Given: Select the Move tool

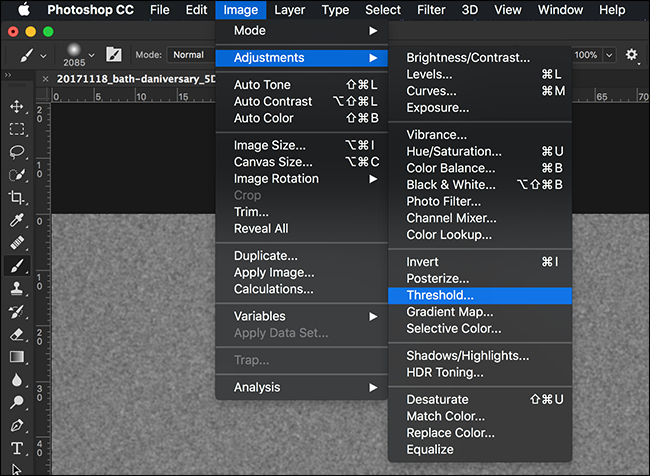Looking at the screenshot, I should click(x=17, y=107).
